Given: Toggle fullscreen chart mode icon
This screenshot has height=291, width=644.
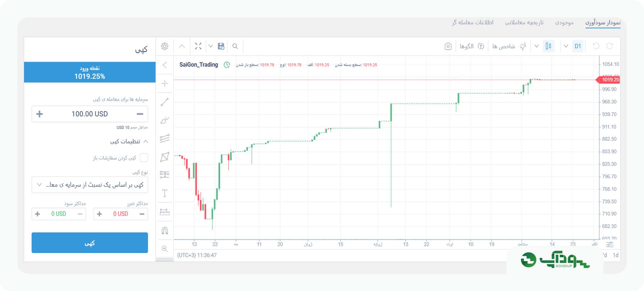Looking at the screenshot, I should [x=198, y=46].
